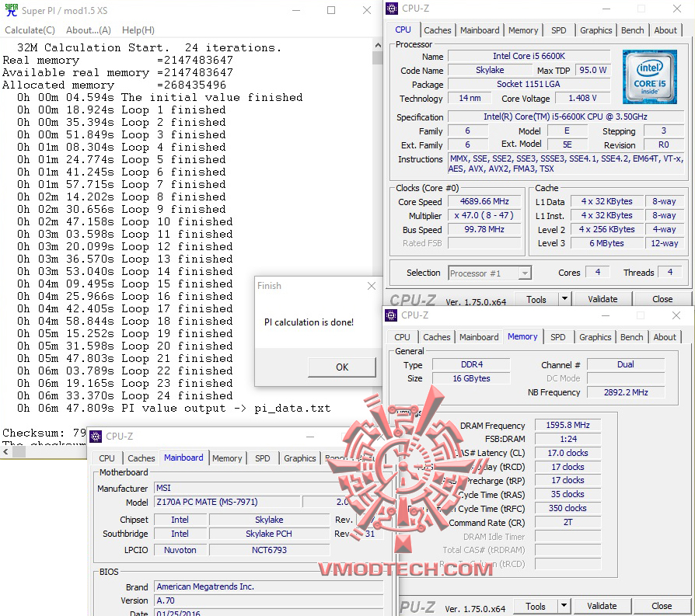Screen dimensions: 695x616
Task: Select SPD tab in Mainboard CPU-Z window
Action: 263,458
